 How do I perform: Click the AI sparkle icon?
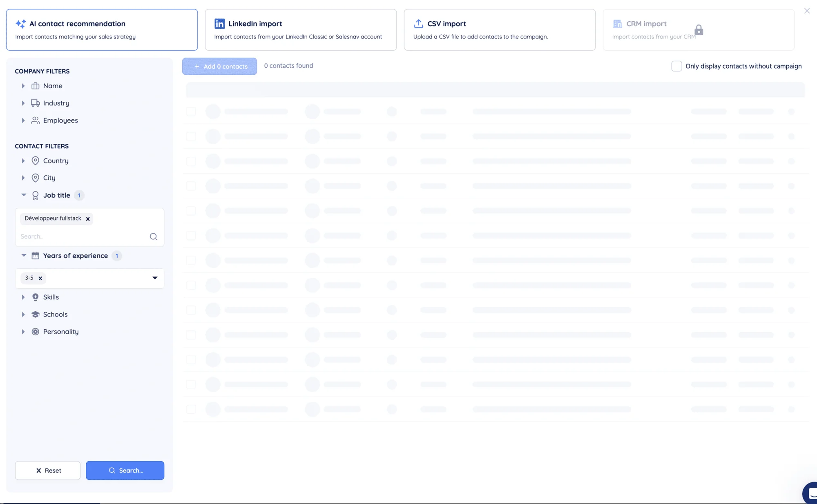click(20, 24)
